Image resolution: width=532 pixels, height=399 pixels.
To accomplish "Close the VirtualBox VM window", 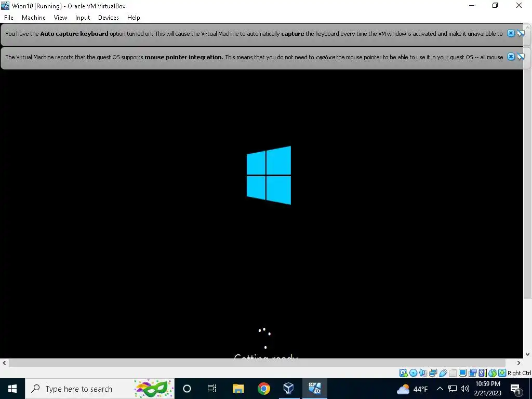I will (519, 6).
